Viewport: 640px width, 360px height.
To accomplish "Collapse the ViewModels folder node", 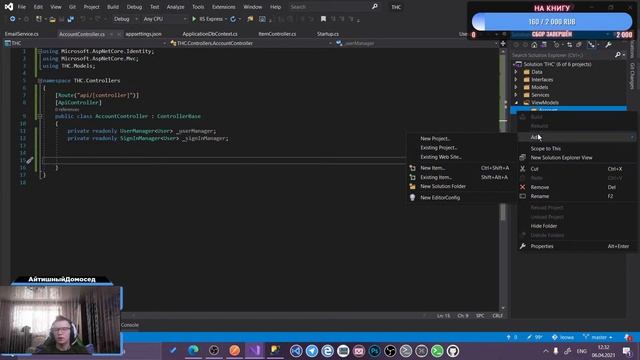I will (x=516, y=102).
